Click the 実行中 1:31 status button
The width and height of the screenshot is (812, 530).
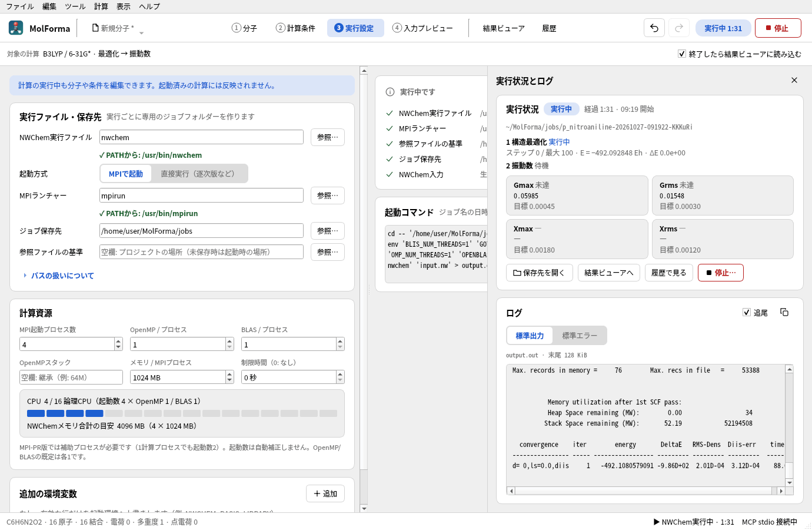pyautogui.click(x=723, y=28)
